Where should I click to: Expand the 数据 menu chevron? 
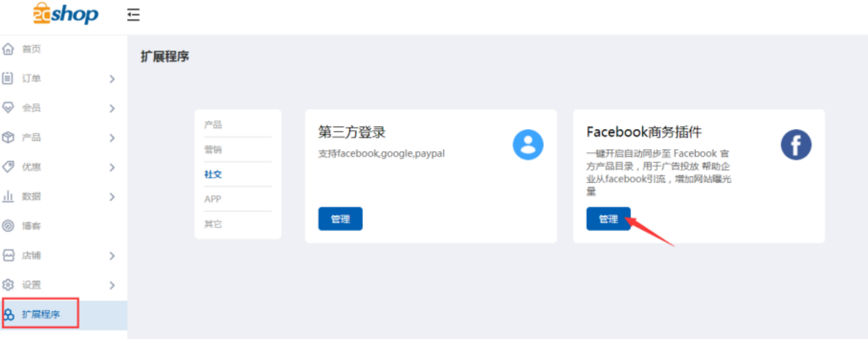tap(112, 197)
